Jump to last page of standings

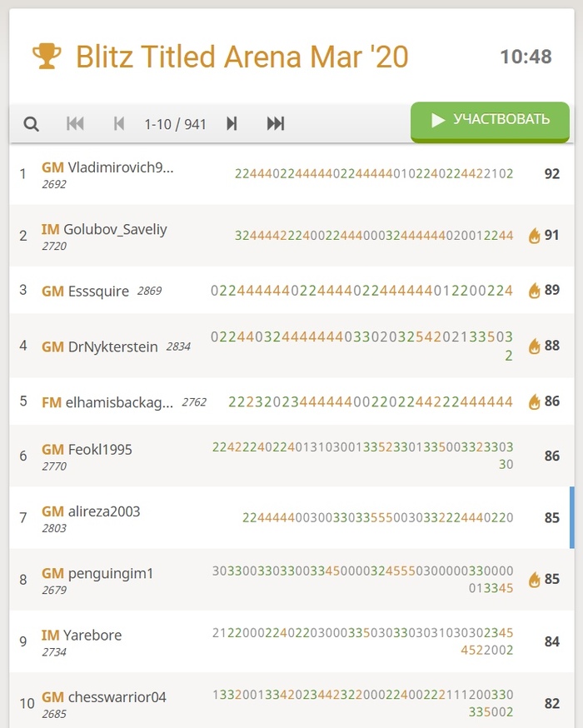point(276,124)
